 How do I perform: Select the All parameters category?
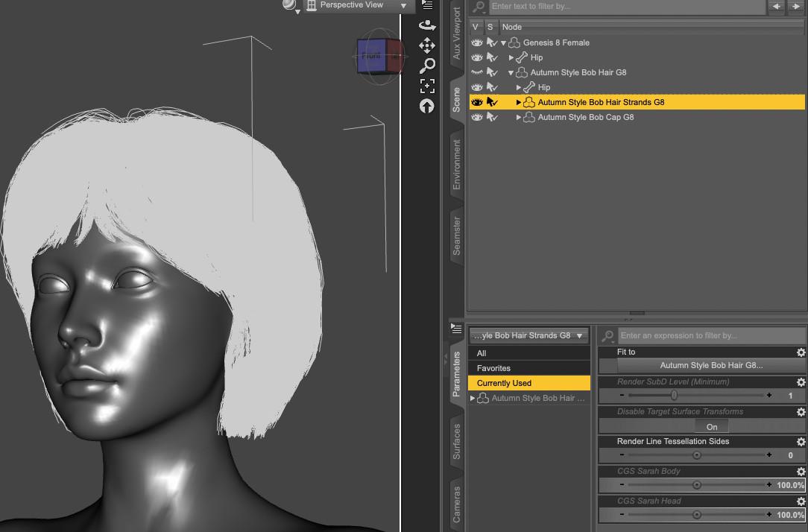point(529,353)
